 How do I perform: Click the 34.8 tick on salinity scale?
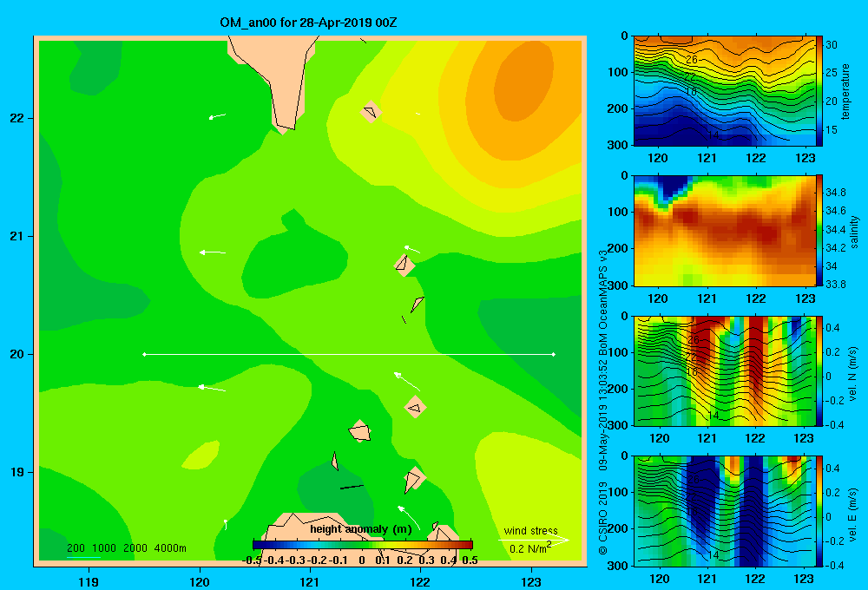click(x=835, y=192)
